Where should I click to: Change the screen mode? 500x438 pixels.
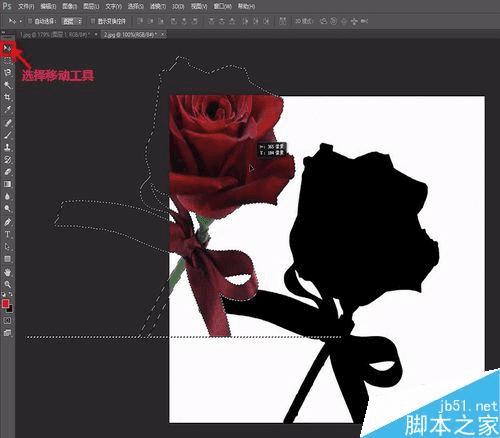point(7,333)
